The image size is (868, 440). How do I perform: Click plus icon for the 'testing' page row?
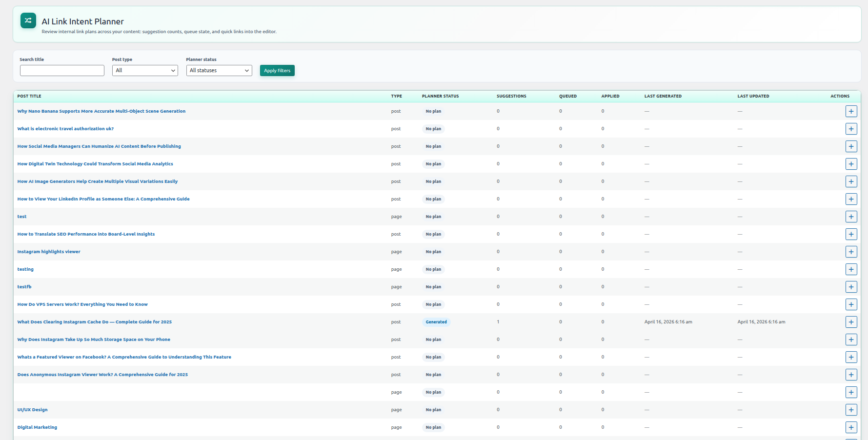click(x=851, y=269)
